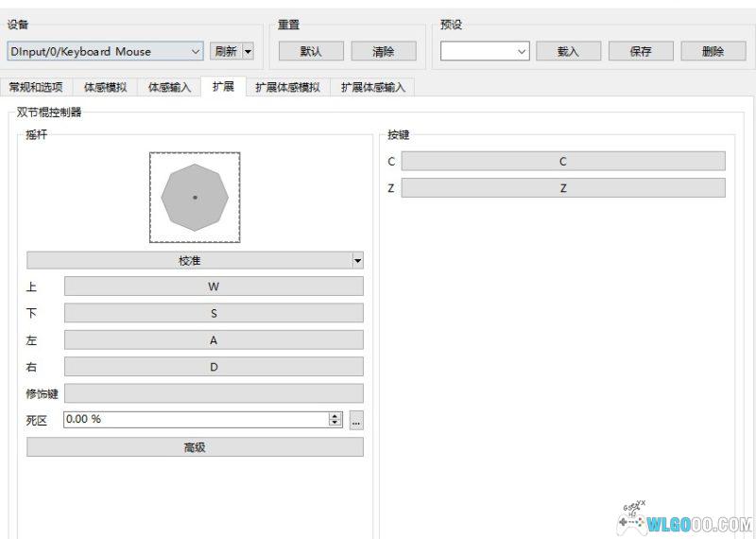Switch to the 体感输入 tab
756x539 pixels.
[169, 87]
